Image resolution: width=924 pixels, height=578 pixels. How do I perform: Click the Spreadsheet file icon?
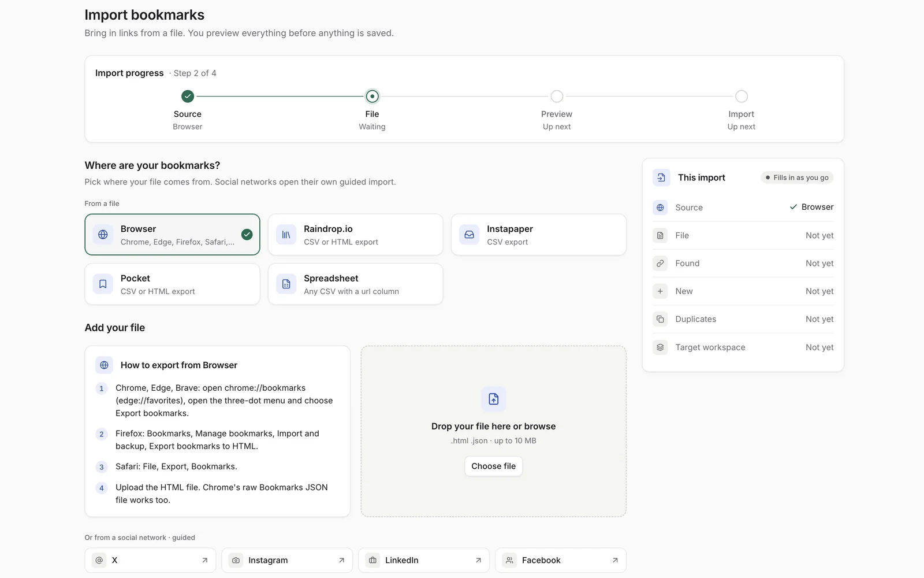pyautogui.click(x=286, y=284)
